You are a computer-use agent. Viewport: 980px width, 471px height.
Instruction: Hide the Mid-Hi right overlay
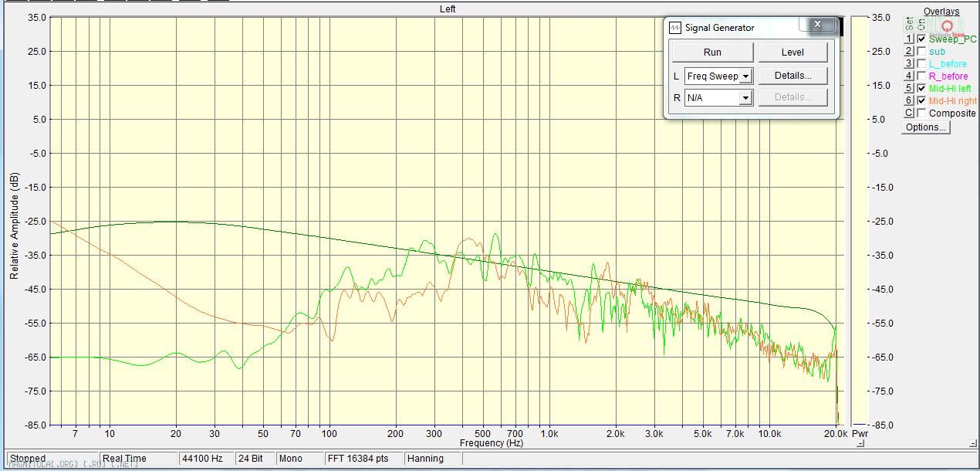tap(921, 101)
